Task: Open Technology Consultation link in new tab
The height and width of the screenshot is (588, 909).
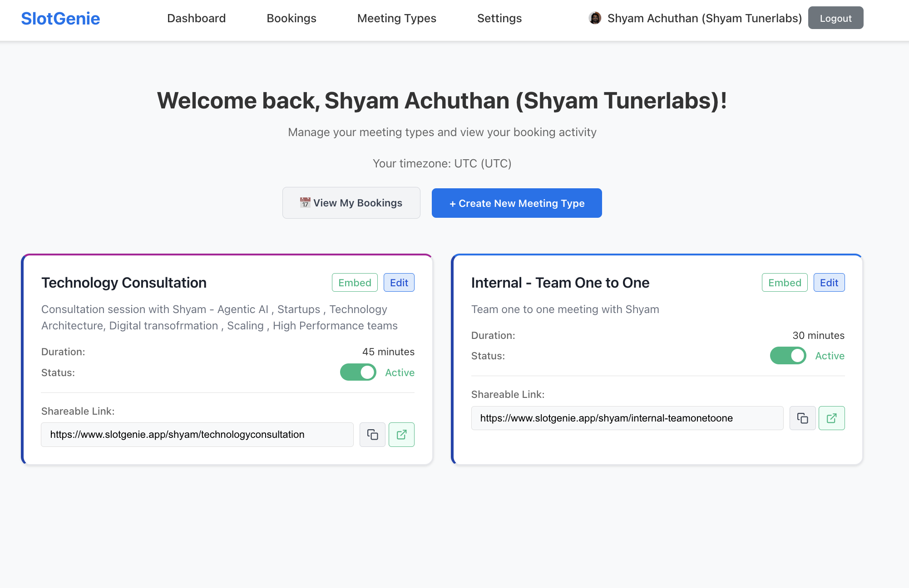Action: (x=401, y=435)
